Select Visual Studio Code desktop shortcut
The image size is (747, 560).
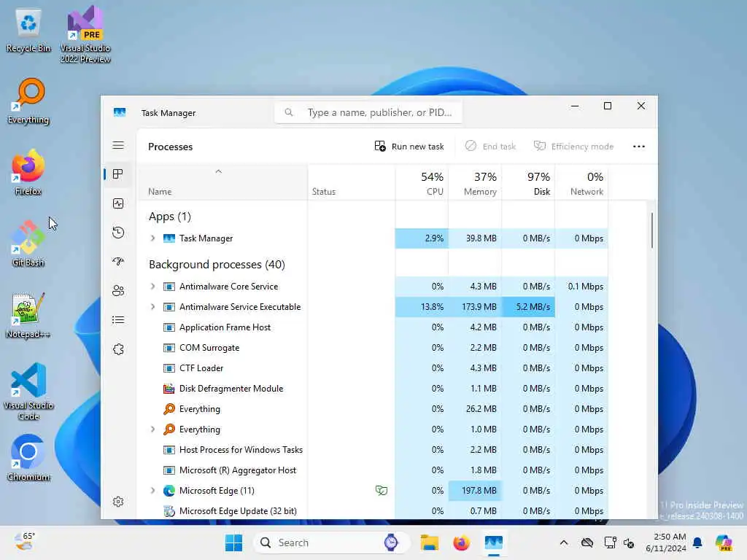pos(28,392)
